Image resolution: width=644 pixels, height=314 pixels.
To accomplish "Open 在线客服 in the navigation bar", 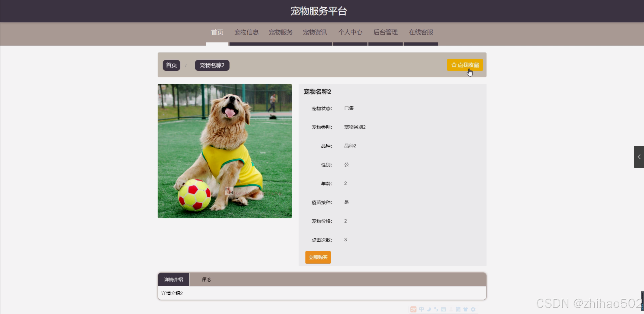I will (421, 32).
